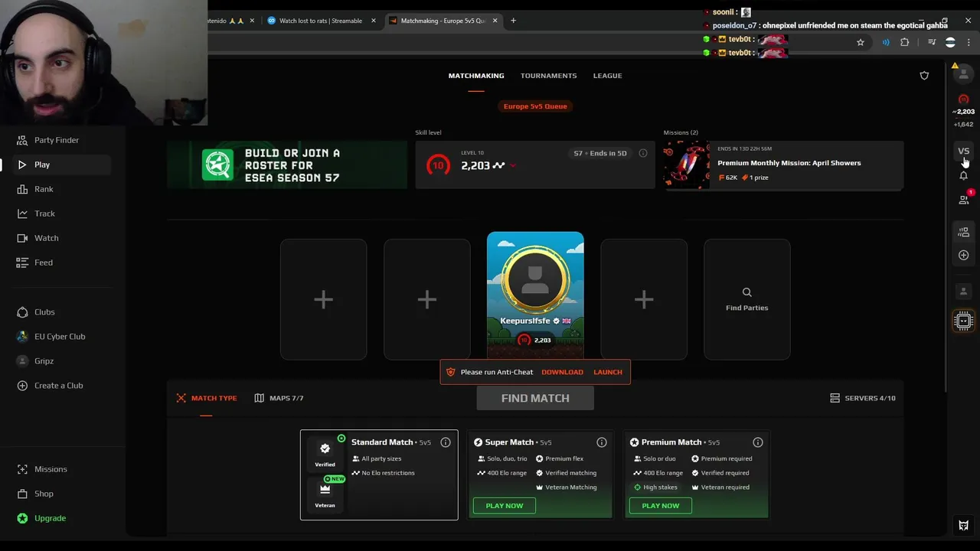Open browser extensions puzzle icon

[x=905, y=43]
